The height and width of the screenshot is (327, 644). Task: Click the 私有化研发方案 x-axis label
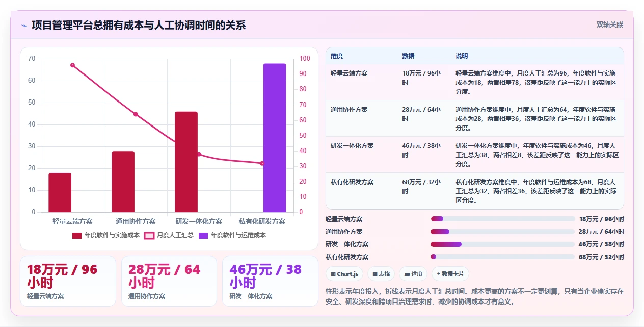pos(262,222)
